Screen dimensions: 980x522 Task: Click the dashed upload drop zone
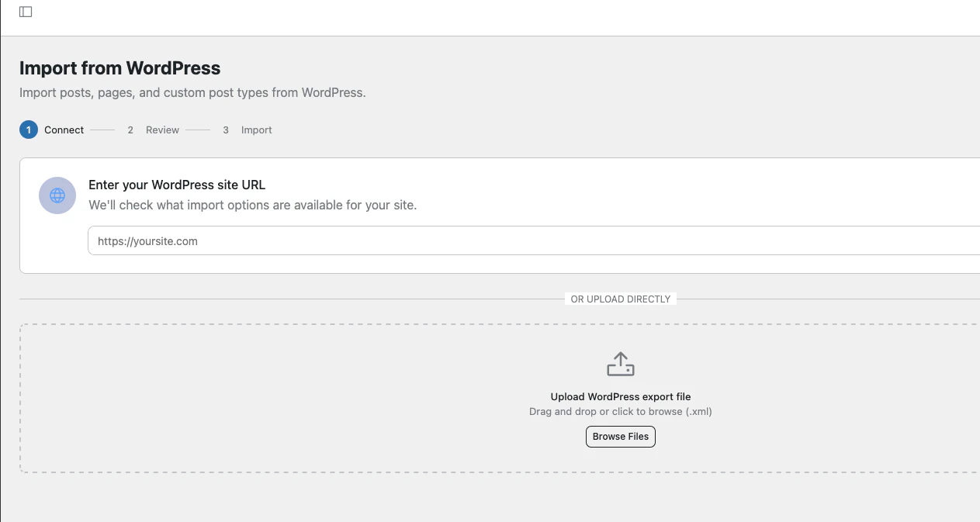click(500, 398)
